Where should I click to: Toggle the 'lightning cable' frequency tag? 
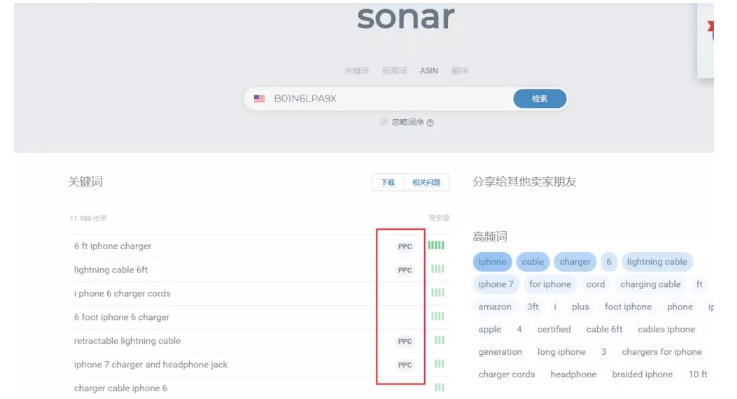coord(657,262)
